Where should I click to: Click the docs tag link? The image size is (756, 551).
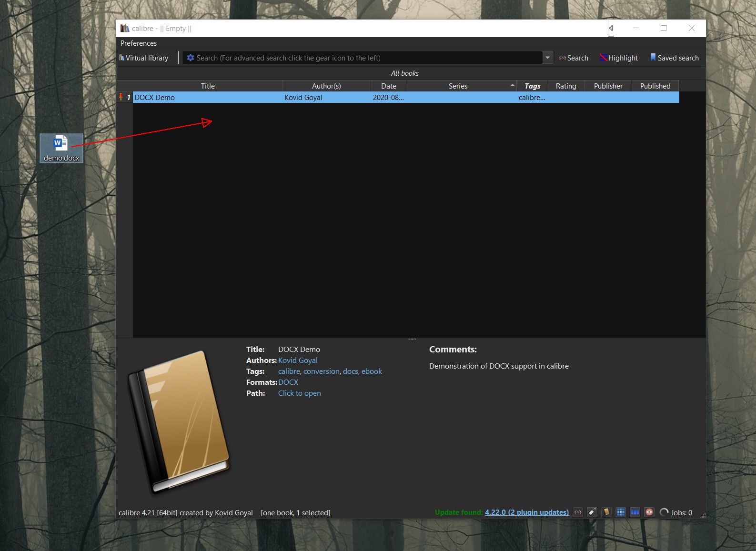tap(350, 371)
